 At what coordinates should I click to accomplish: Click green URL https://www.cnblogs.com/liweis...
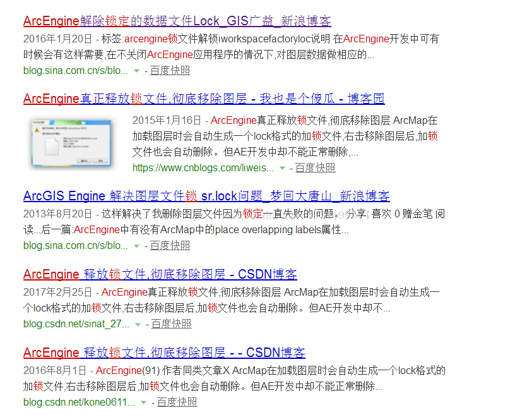click(203, 167)
